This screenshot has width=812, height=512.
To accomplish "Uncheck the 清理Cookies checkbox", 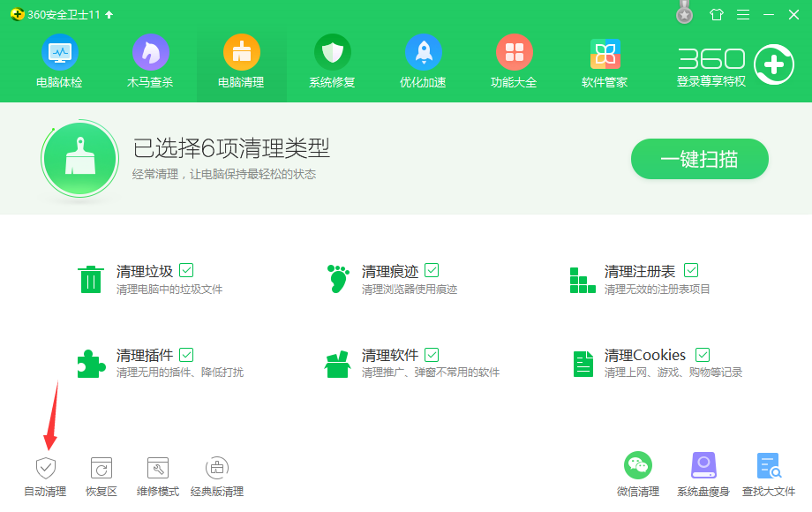I will pyautogui.click(x=703, y=355).
